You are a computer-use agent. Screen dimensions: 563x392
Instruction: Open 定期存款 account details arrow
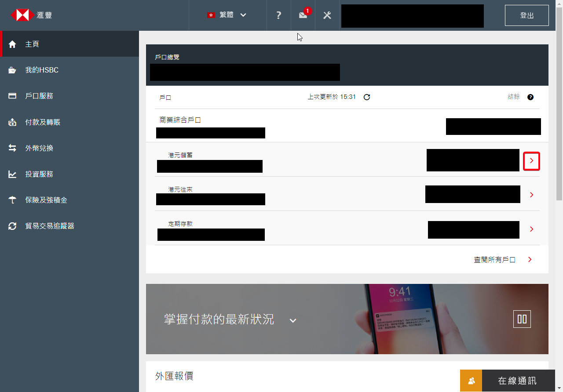[531, 229]
